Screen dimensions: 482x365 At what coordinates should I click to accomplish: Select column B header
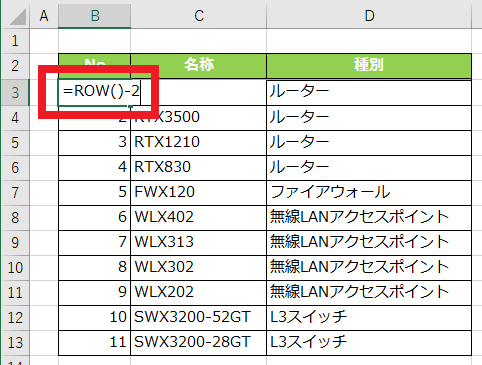point(95,16)
